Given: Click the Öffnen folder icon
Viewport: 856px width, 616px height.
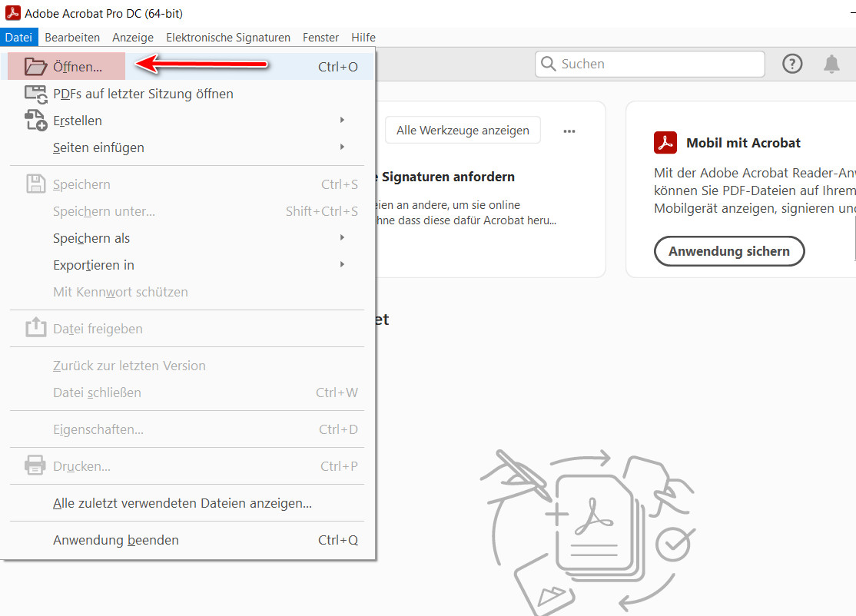Looking at the screenshot, I should click(35, 66).
